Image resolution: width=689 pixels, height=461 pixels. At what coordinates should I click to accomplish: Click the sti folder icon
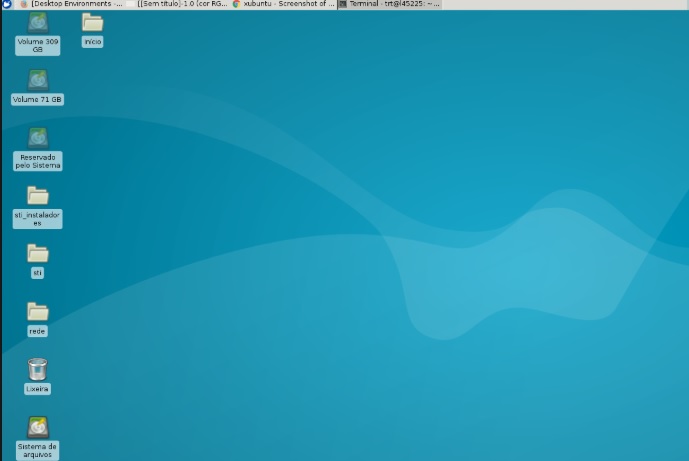[x=38, y=253]
